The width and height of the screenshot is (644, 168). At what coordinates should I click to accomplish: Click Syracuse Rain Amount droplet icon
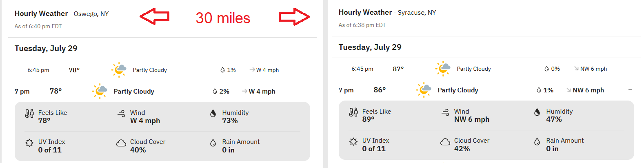(x=537, y=141)
